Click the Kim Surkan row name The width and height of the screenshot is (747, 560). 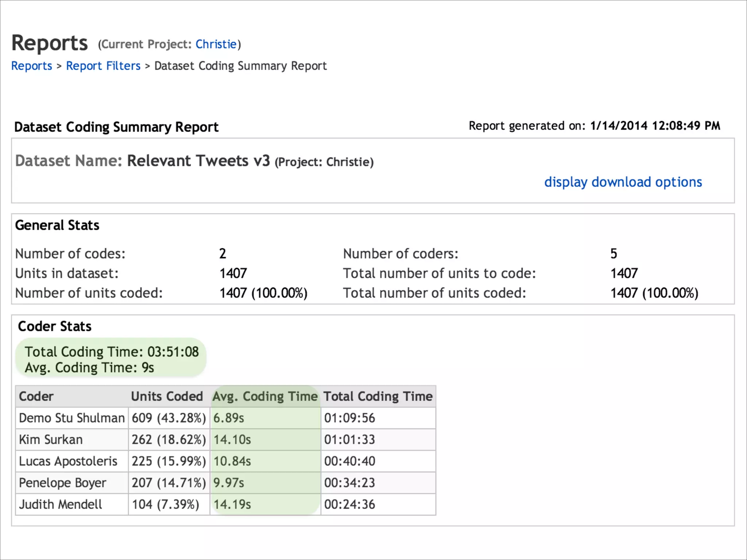click(x=51, y=440)
